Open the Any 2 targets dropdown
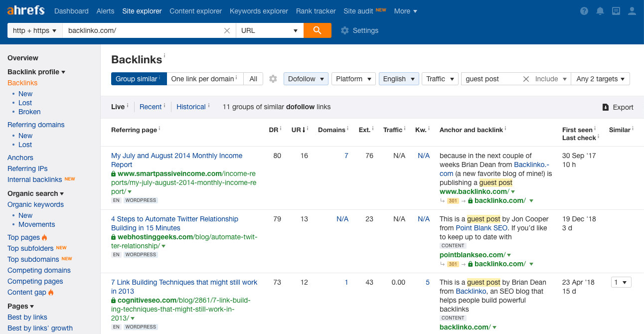Image resolution: width=644 pixels, height=334 pixels. (601, 79)
